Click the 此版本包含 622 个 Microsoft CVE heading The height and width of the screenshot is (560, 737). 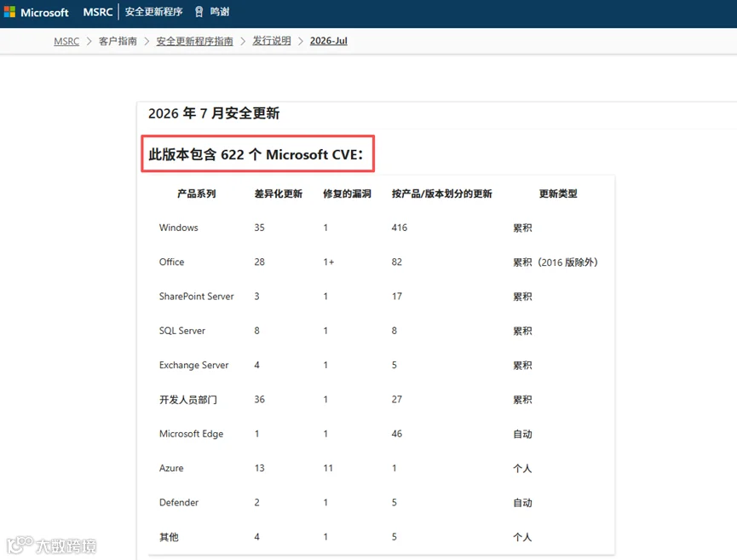256,154
